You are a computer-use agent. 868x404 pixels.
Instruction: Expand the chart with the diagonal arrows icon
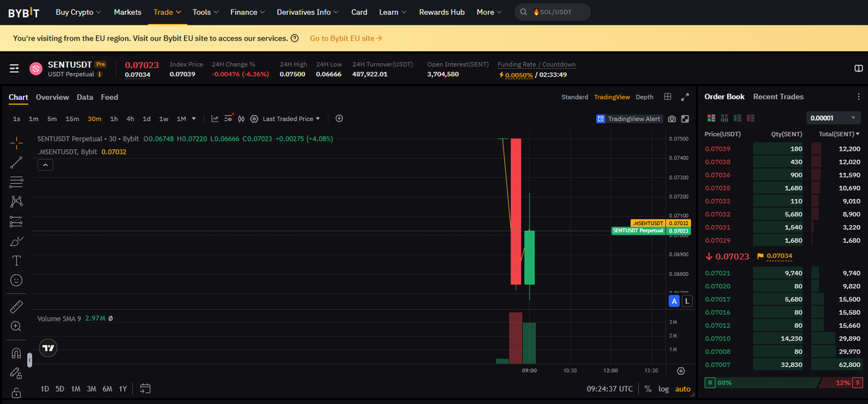coord(684,97)
